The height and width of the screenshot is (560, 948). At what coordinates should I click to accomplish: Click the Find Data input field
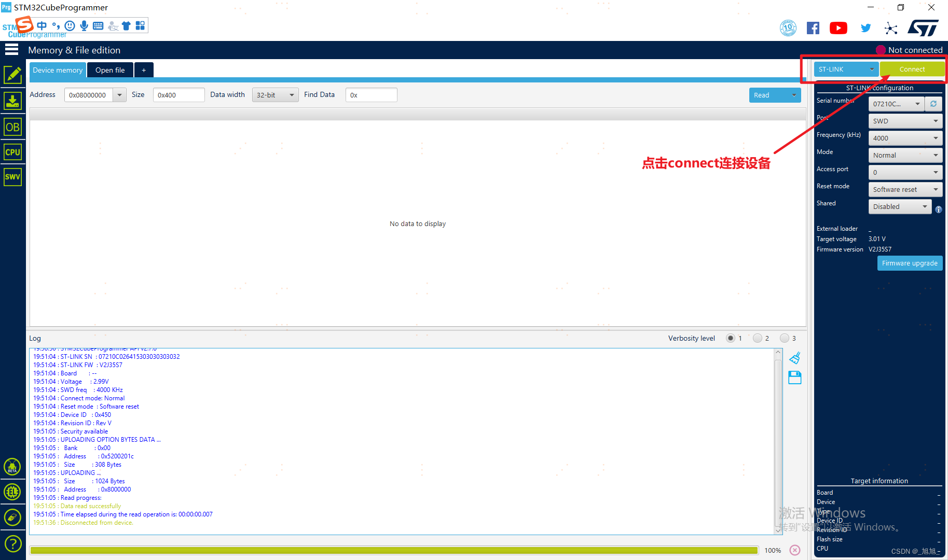tap(372, 95)
